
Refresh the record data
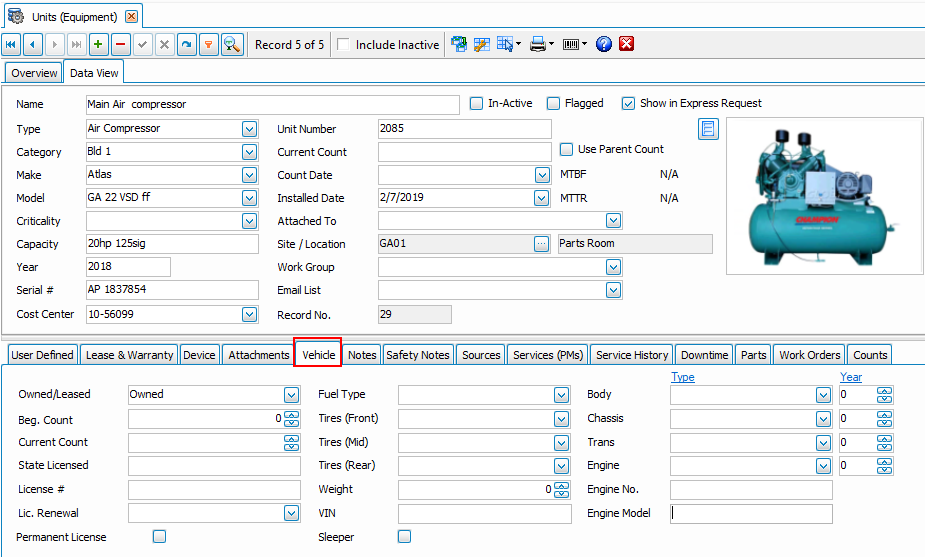(x=187, y=44)
